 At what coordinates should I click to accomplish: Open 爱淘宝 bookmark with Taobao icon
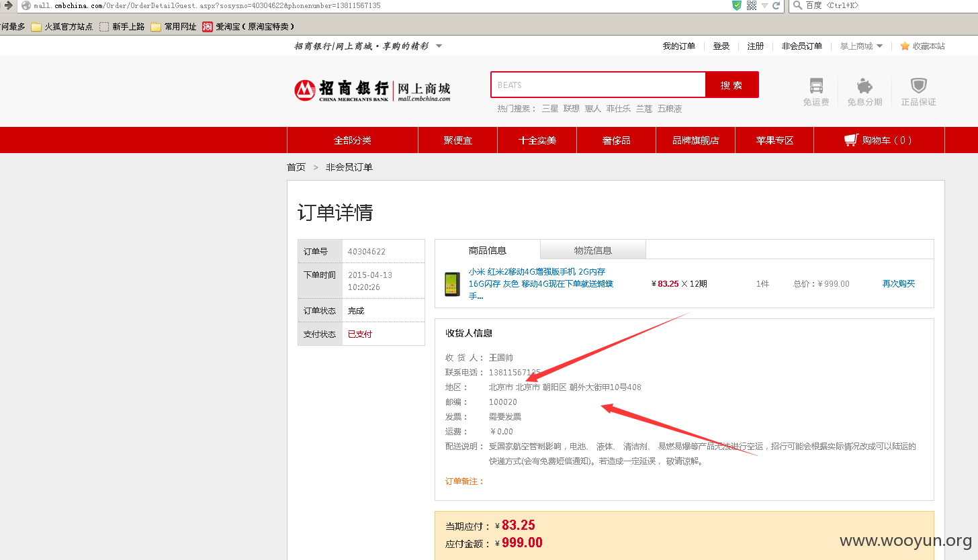249,27
